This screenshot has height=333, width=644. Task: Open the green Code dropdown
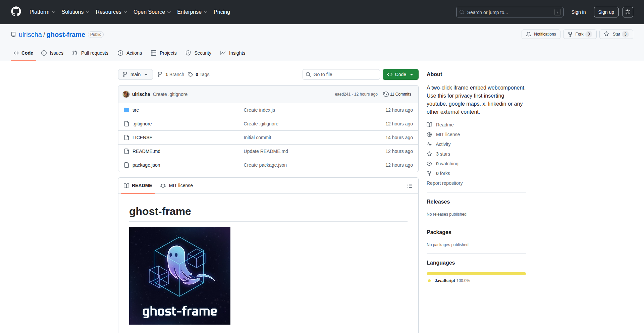pyautogui.click(x=400, y=74)
